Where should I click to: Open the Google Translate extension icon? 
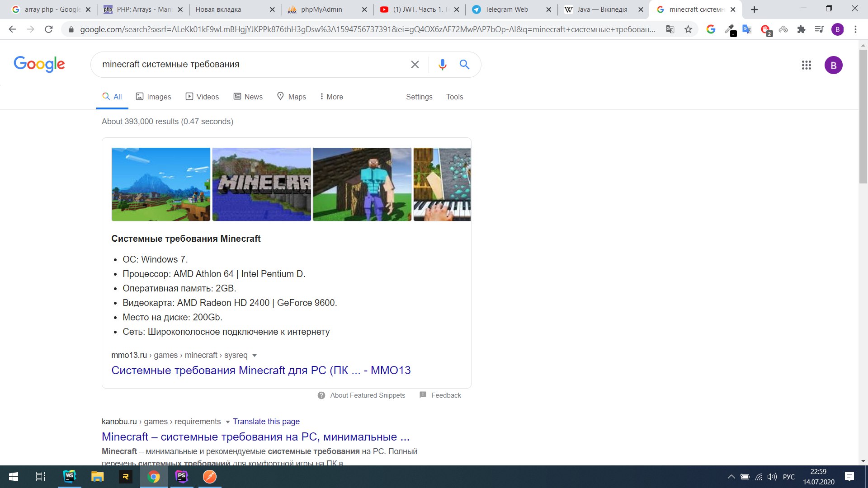coord(747,29)
